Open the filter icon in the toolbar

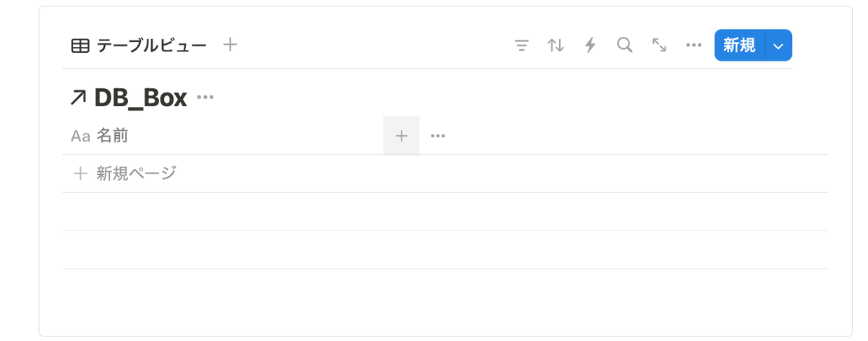click(x=521, y=46)
